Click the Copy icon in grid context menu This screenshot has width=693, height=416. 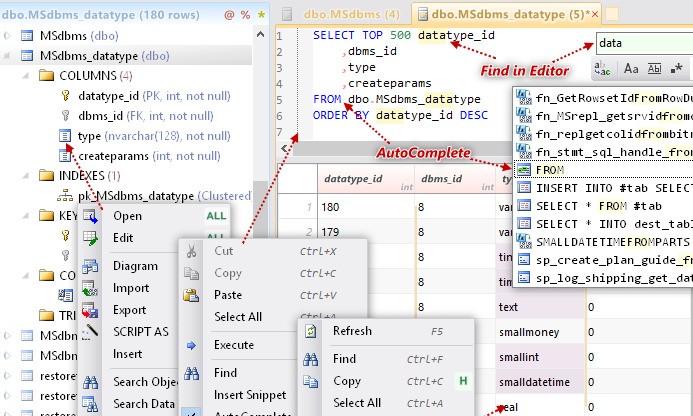click(x=311, y=381)
